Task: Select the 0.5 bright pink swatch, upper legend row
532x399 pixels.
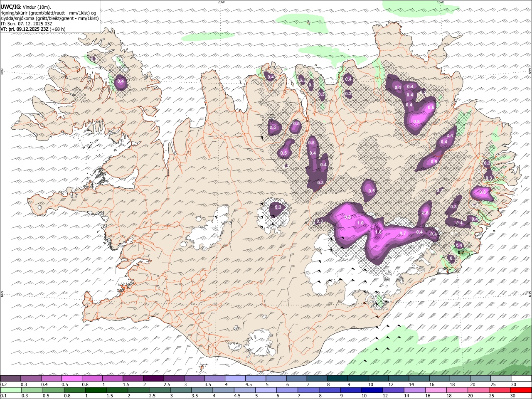Action: coord(72,379)
